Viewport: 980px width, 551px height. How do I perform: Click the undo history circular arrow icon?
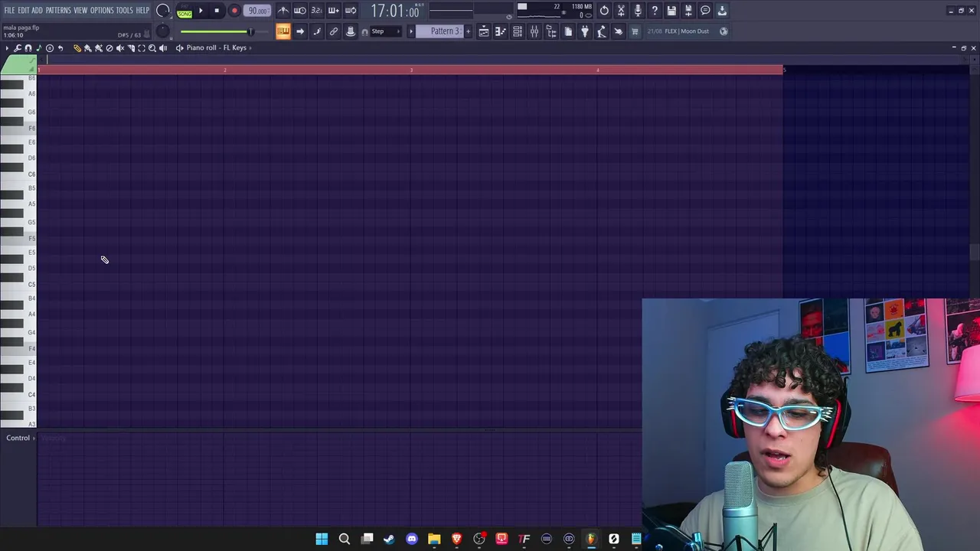point(604,11)
